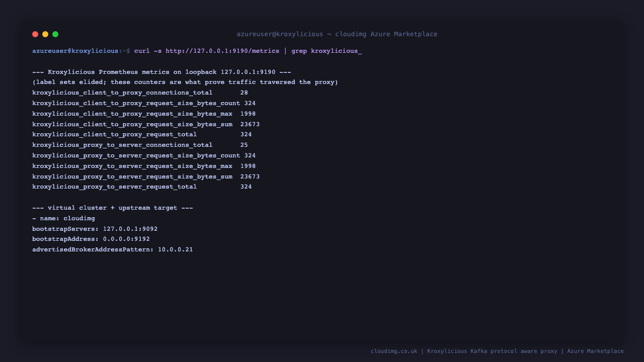
Task: Click kroxylicious_client_to_proxy_request_size_bytes_sum metric
Action: pyautogui.click(x=132, y=124)
